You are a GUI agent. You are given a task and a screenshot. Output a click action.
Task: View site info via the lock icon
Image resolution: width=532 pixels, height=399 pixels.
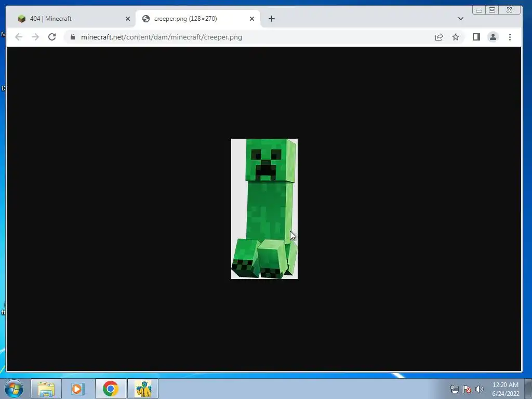(73, 37)
